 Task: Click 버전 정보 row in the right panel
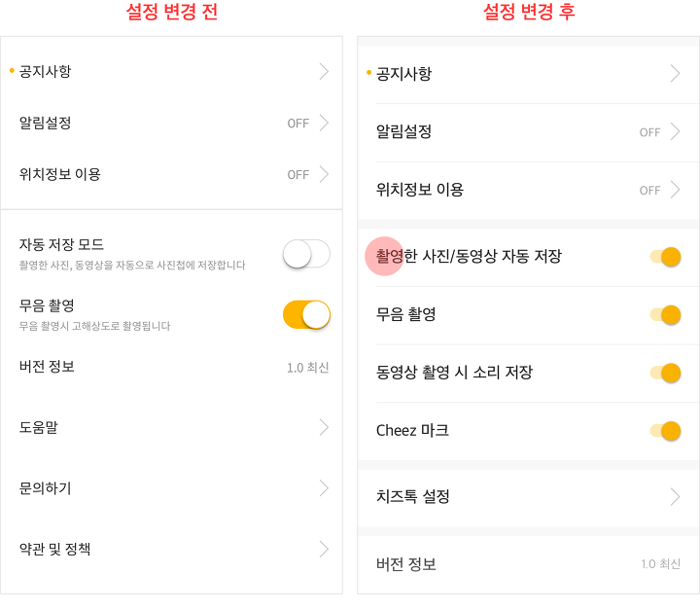[x=529, y=564]
